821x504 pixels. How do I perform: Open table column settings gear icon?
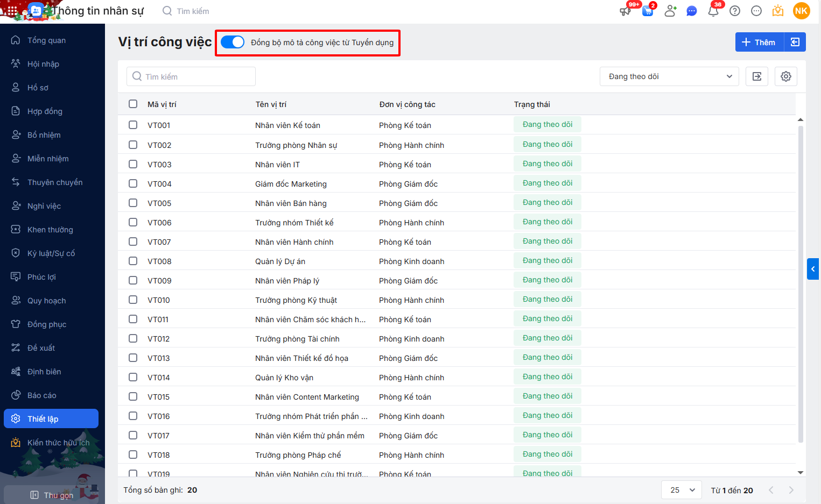785,76
